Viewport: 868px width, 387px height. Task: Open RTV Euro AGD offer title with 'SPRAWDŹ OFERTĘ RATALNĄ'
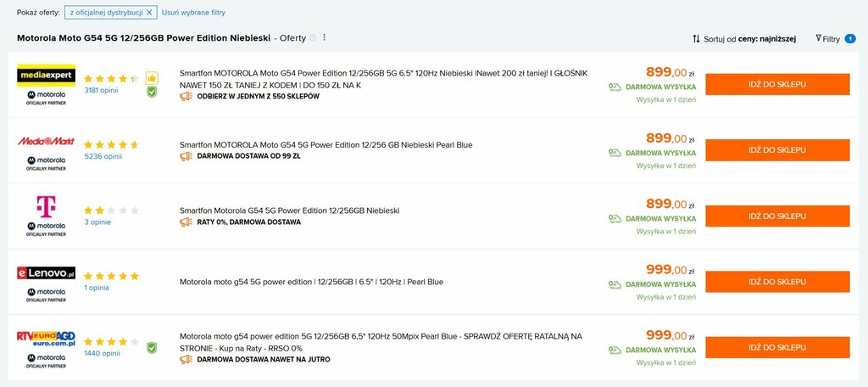(x=381, y=342)
